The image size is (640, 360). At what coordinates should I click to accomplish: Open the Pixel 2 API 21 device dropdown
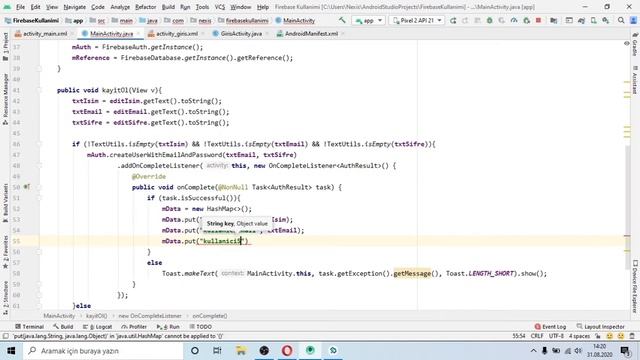pos(417,20)
